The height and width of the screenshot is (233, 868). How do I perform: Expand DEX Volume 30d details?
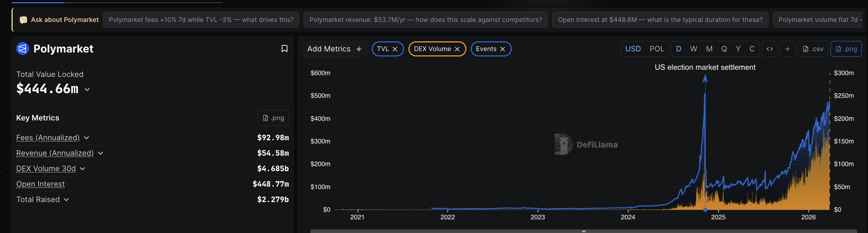82,169
